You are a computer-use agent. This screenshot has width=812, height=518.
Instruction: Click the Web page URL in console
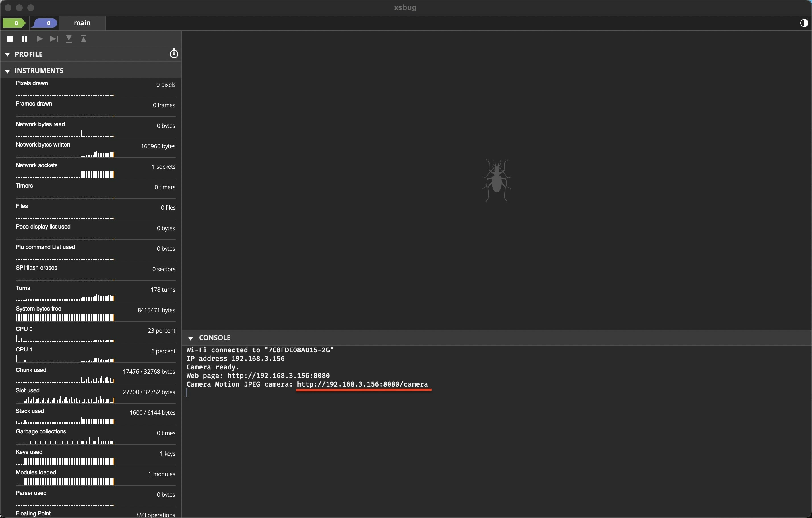click(278, 376)
